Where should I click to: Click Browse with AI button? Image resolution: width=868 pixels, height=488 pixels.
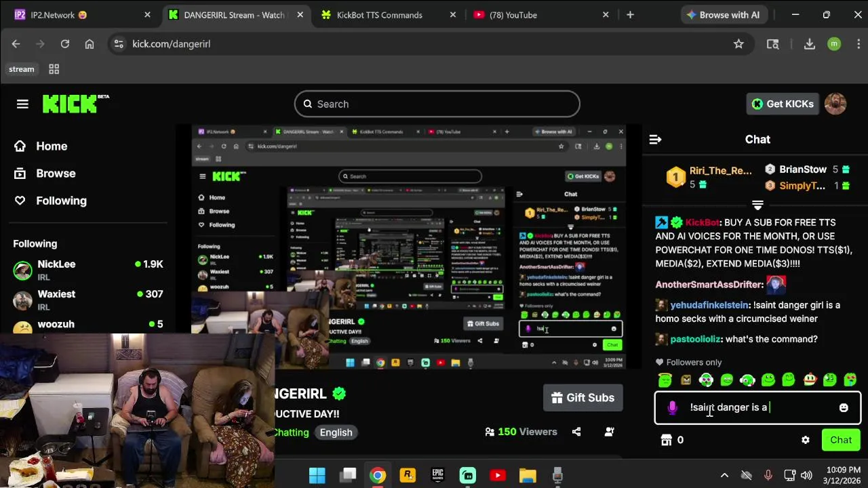[x=723, y=15]
